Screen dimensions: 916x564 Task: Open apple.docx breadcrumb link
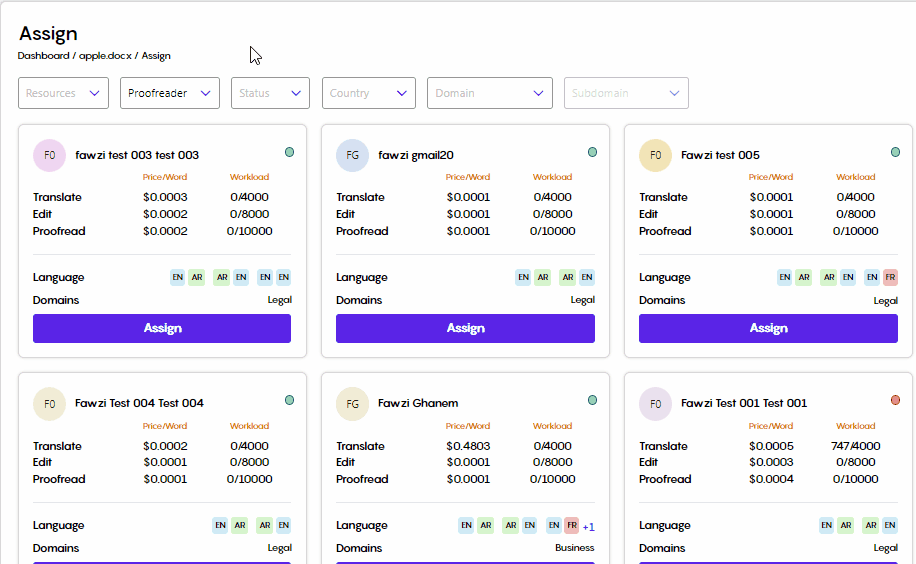tap(105, 56)
